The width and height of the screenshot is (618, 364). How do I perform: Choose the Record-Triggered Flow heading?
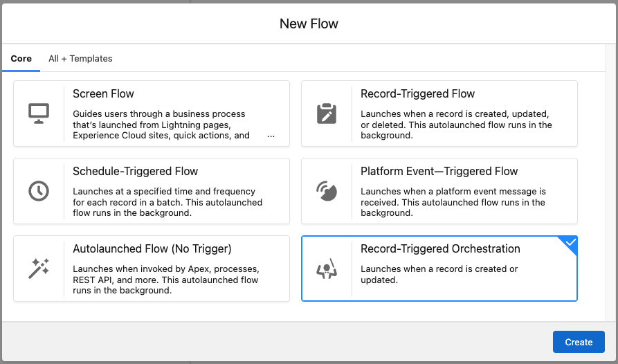pos(417,94)
